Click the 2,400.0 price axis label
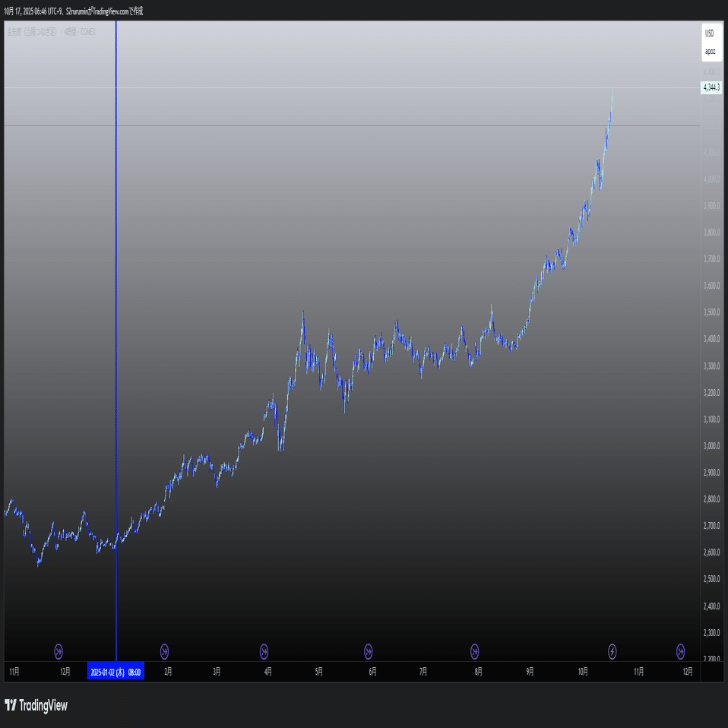Viewport: 728px width, 728px height. point(712,606)
